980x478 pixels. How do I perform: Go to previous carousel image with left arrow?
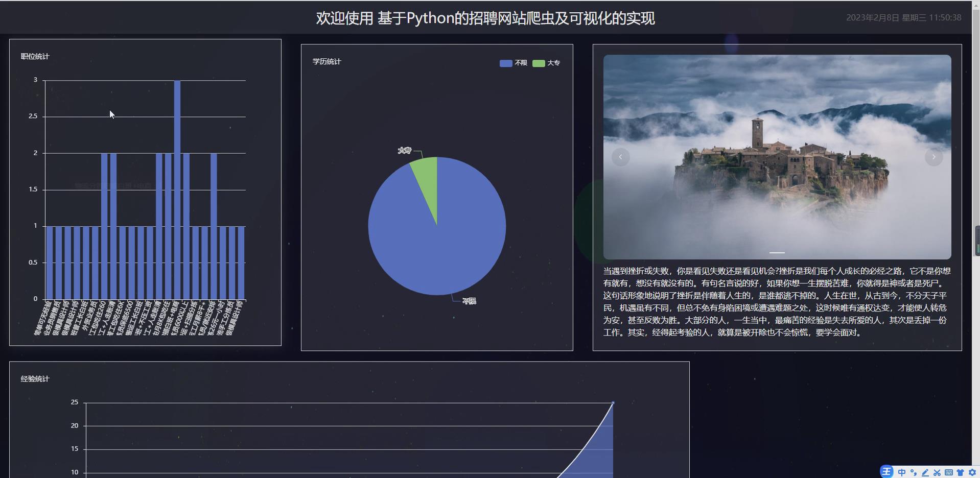(621, 157)
